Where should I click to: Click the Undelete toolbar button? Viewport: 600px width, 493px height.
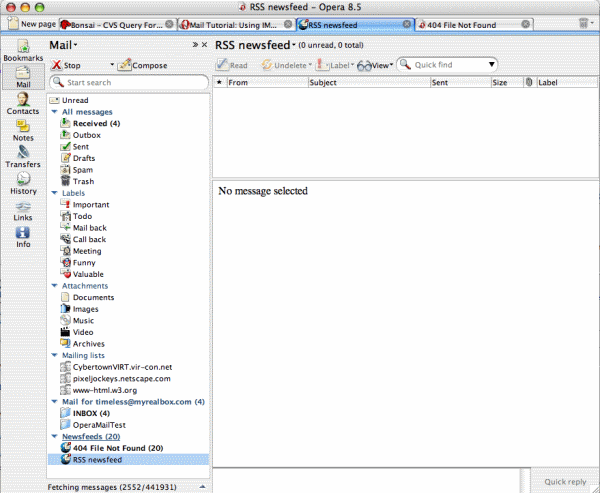(286, 65)
